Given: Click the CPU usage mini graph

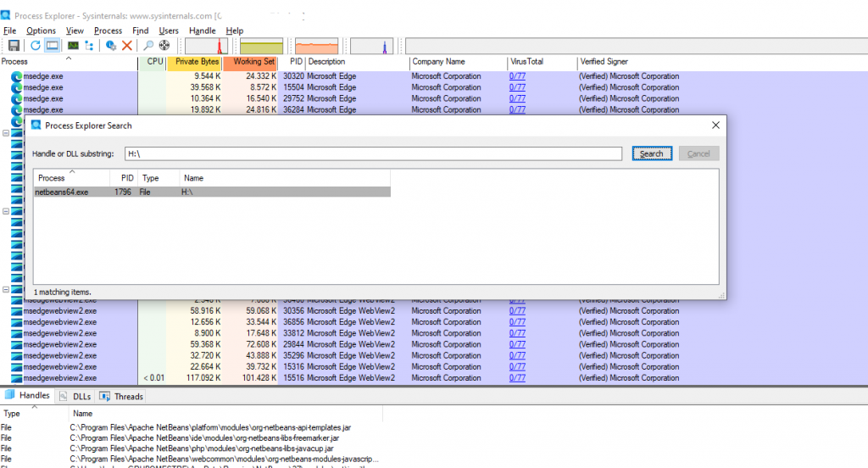Looking at the screenshot, I should coord(206,46).
